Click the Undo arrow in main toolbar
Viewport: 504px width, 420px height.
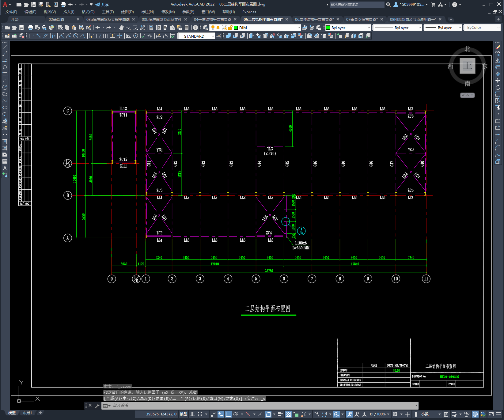tap(98, 28)
